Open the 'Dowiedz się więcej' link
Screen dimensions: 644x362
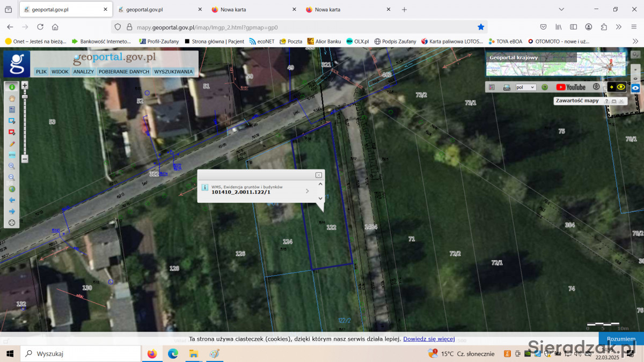[x=429, y=339]
